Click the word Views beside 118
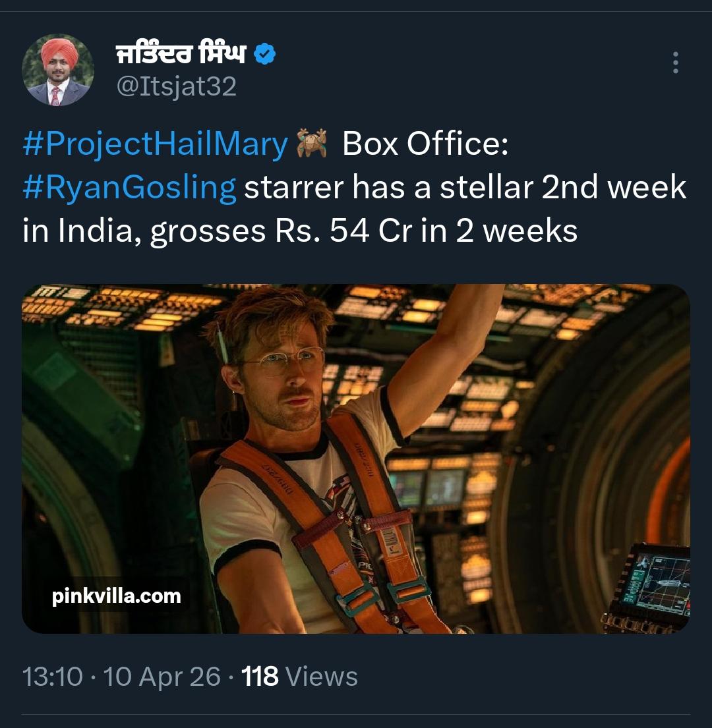 pos(323,677)
